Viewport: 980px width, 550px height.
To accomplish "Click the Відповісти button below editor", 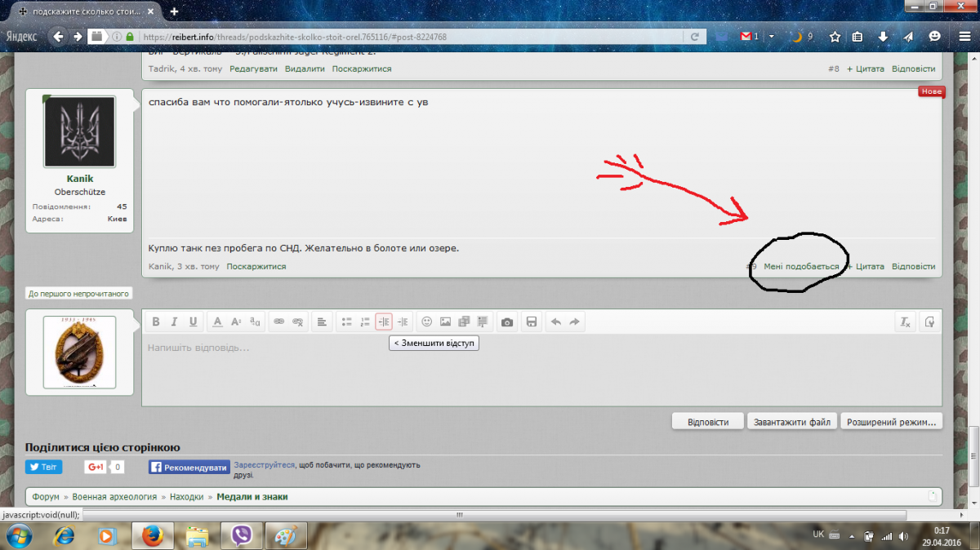I will point(707,422).
